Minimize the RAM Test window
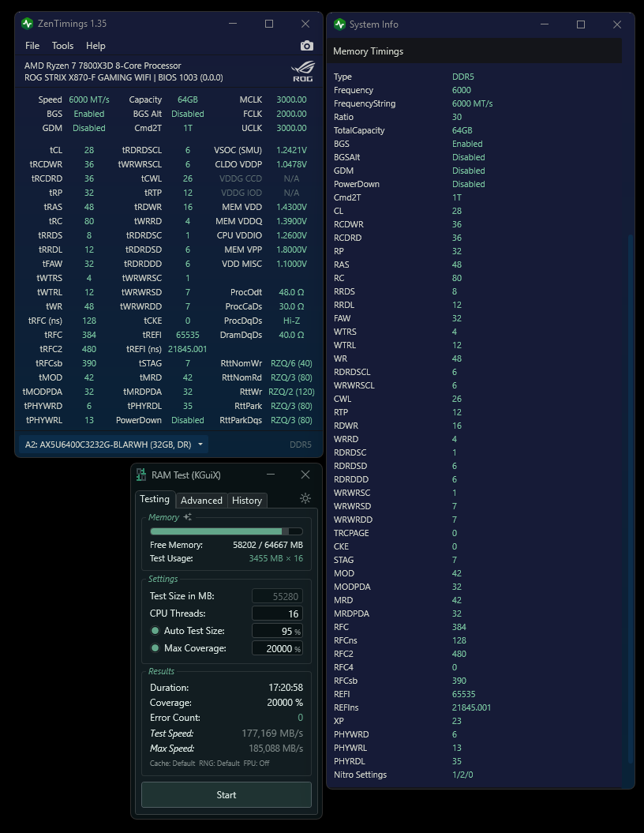 (271, 475)
